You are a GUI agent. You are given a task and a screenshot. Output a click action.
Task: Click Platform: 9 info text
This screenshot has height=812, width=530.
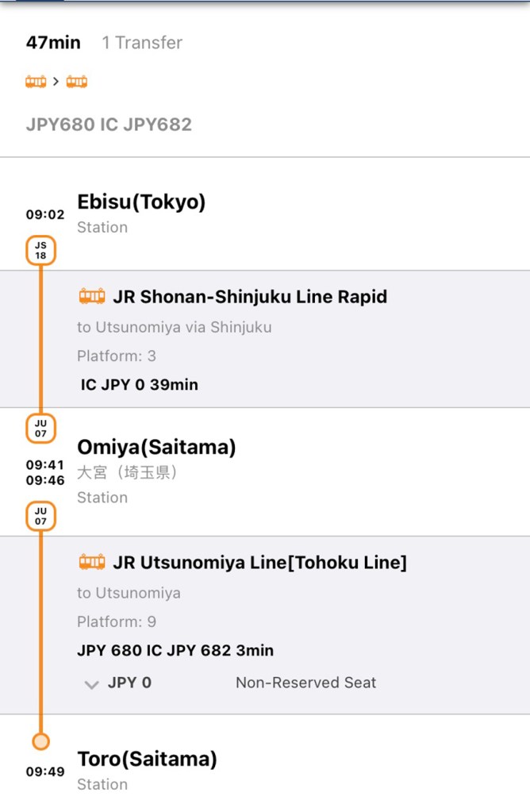[x=117, y=622]
